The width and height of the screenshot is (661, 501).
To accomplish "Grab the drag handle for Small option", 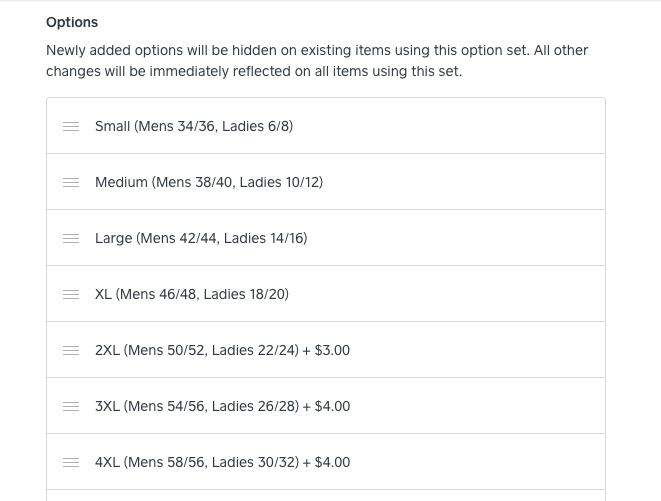I will (71, 127).
